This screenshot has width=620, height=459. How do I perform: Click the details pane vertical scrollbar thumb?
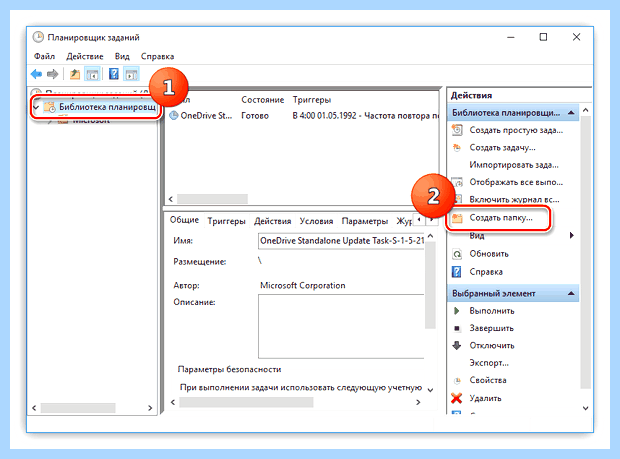pyautogui.click(x=430, y=285)
